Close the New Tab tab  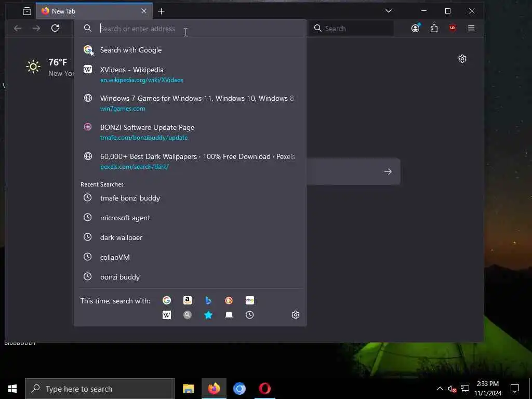coord(144,11)
